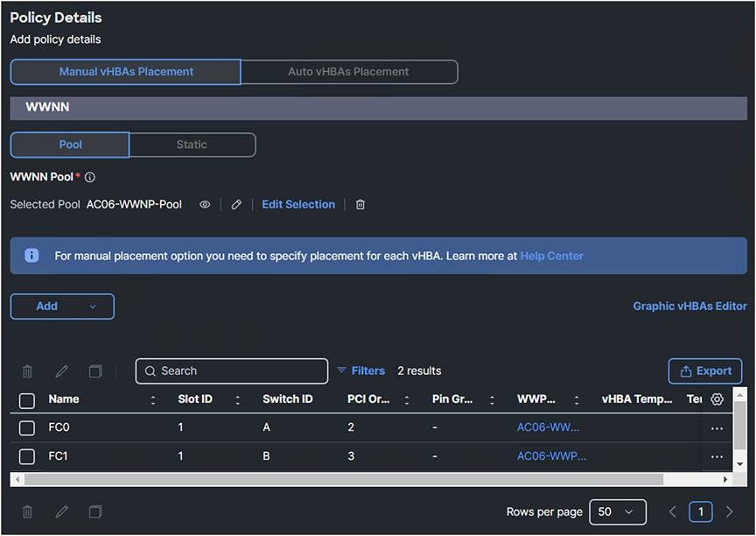The image size is (756, 536).
Task: Click Switch ID value B in FC1 row
Action: 266,456
